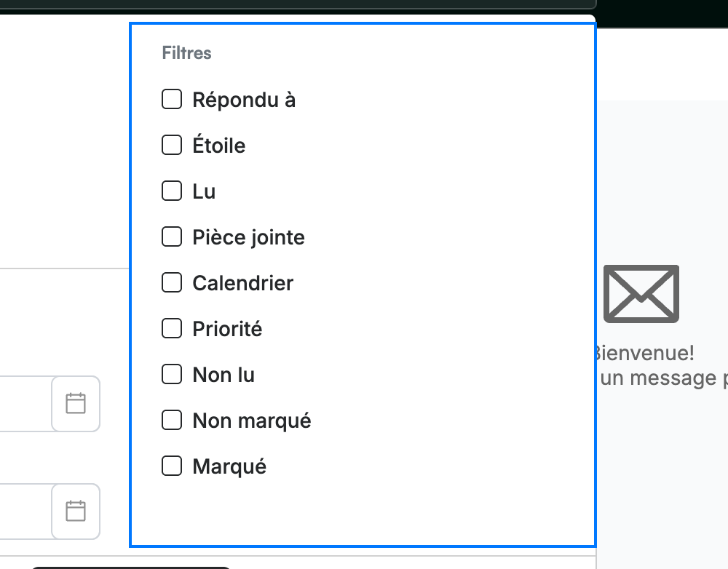Check the Lu filter box
Viewport: 728px width, 569px height.
coord(172,191)
